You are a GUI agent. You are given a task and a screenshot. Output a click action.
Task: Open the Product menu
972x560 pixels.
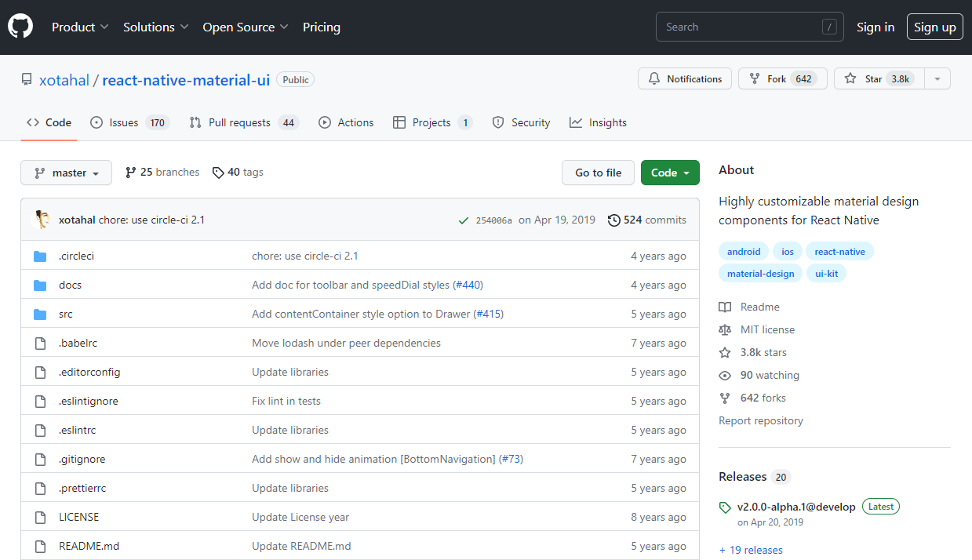(x=80, y=27)
